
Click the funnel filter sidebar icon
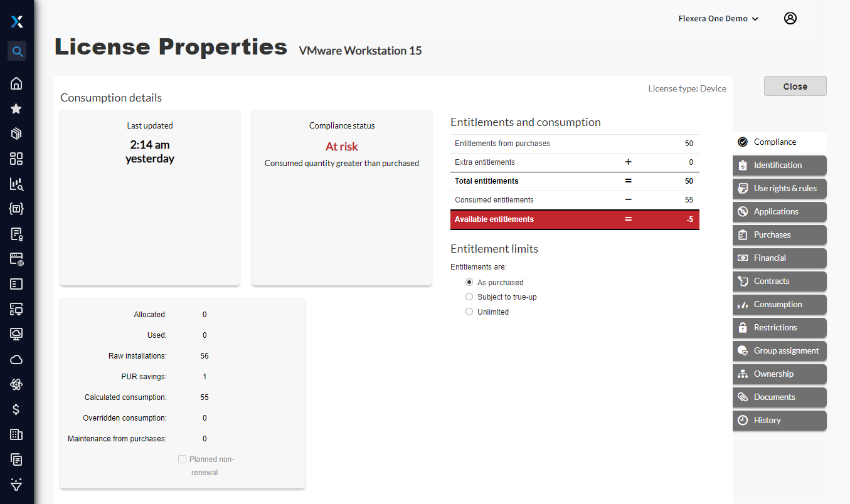click(17, 485)
